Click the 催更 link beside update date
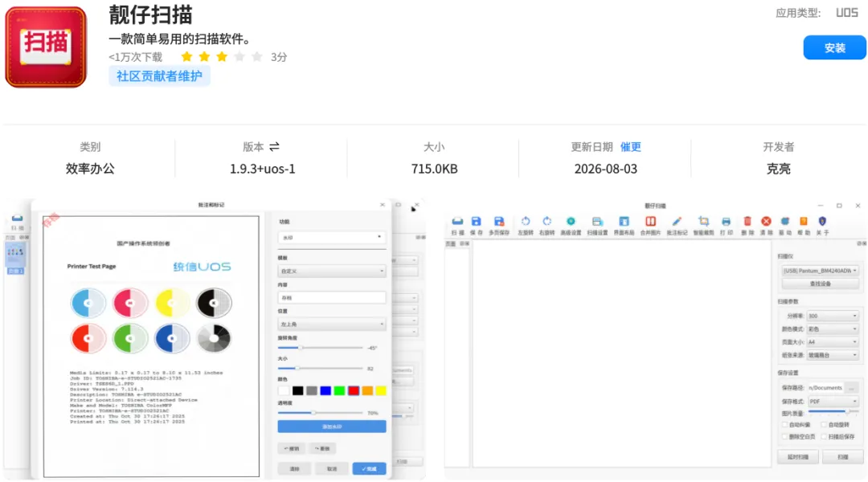Screen dimensions: 868x482 point(631,147)
